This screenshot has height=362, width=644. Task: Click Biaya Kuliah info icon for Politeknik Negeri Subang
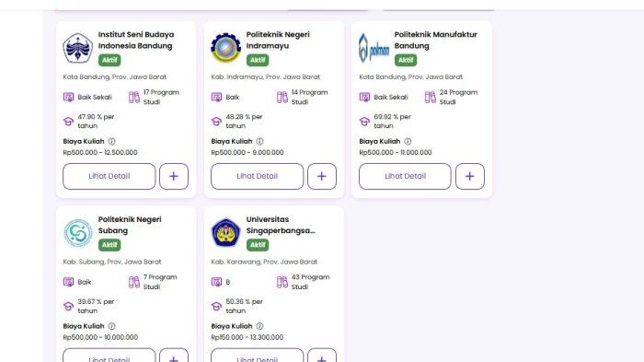111,326
